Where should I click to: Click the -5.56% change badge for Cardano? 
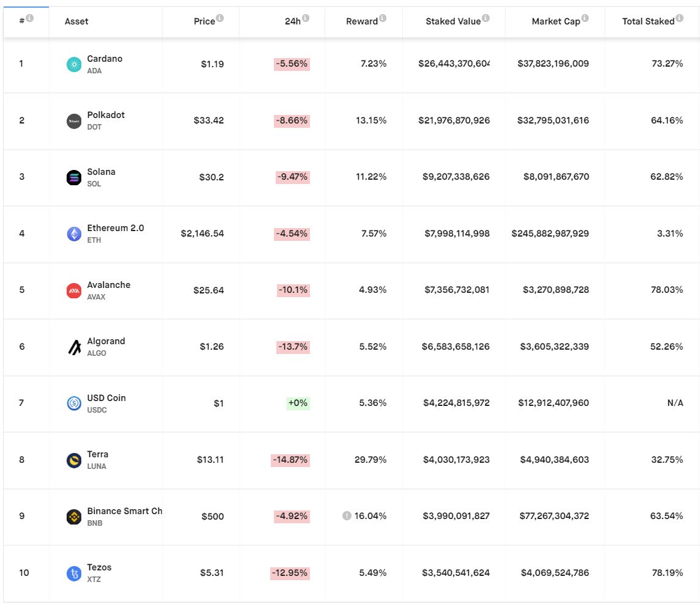click(292, 64)
